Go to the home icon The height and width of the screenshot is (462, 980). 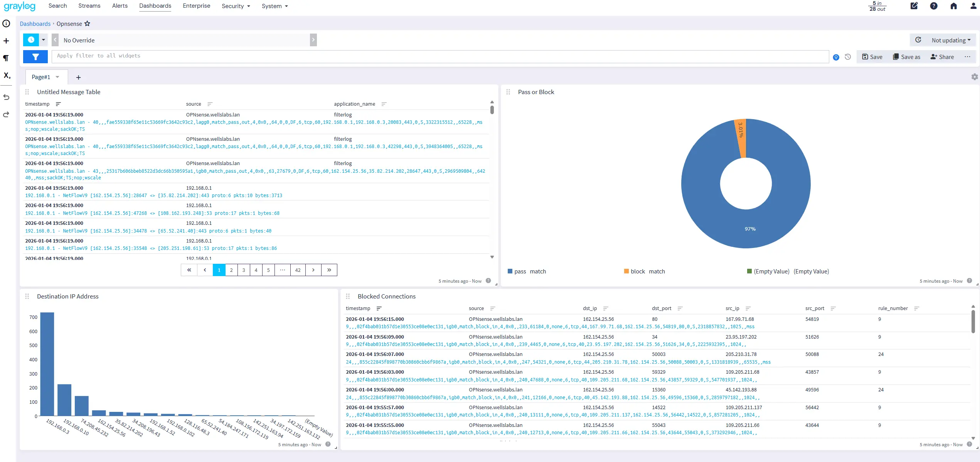click(x=954, y=6)
